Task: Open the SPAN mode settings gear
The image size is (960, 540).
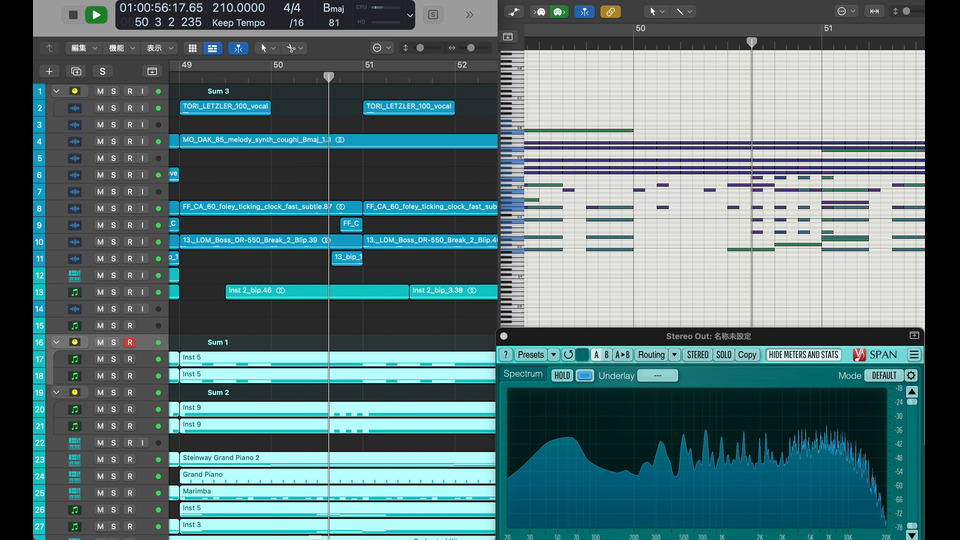Action: tap(911, 375)
